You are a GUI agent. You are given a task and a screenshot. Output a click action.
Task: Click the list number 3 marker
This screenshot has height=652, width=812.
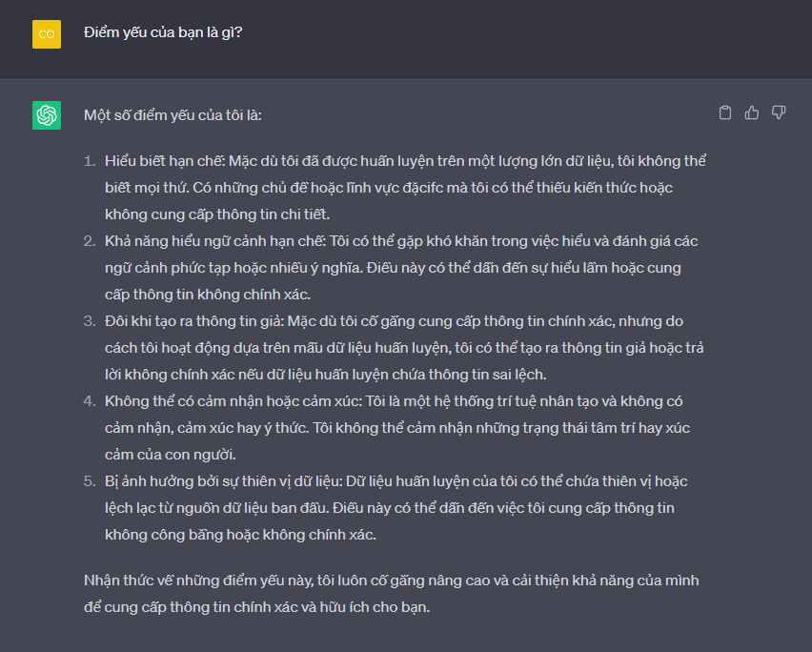pyautogui.click(x=90, y=321)
